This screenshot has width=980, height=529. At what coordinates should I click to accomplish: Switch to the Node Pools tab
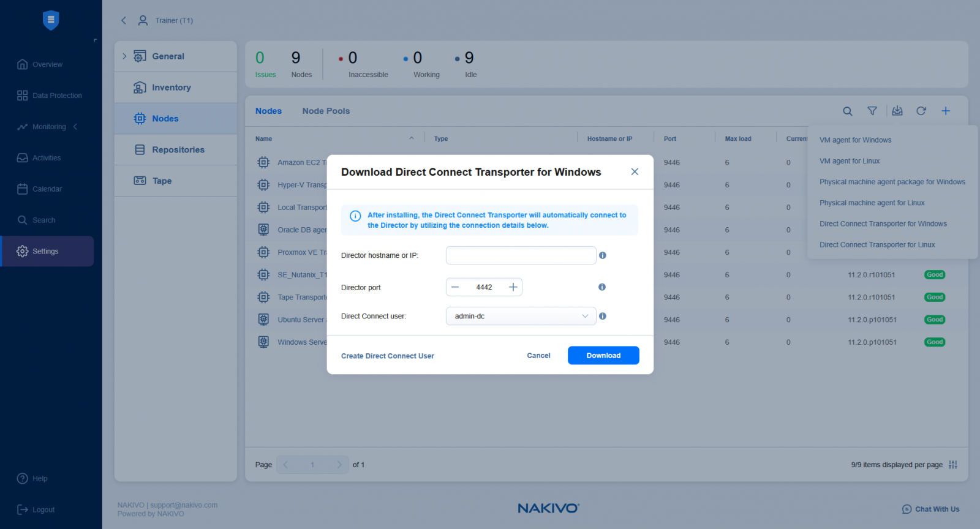(326, 111)
